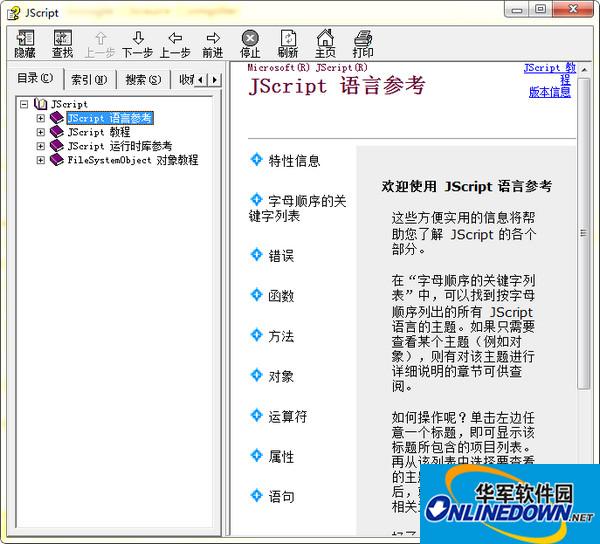This screenshot has height=544, width=600.
Task: Click the blue diamond bullet beside 特性信息
Action: (256, 160)
